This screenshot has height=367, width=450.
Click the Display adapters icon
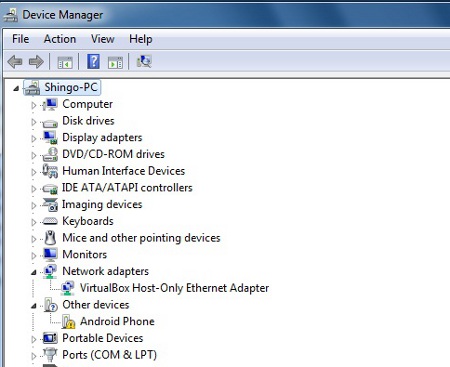[x=50, y=138]
